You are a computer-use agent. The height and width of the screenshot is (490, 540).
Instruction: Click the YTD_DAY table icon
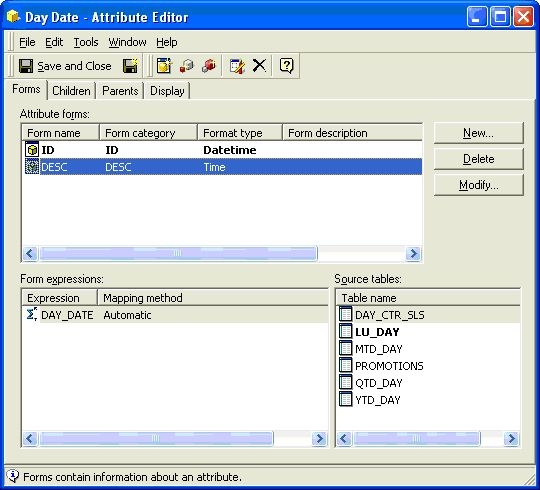(345, 399)
